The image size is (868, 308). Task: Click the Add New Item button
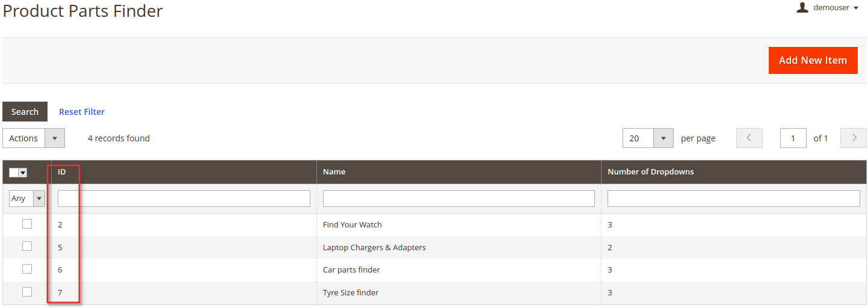click(813, 60)
